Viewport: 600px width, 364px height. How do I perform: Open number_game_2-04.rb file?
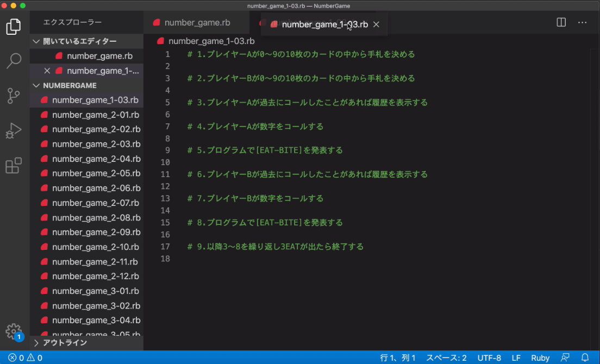[x=86, y=159]
